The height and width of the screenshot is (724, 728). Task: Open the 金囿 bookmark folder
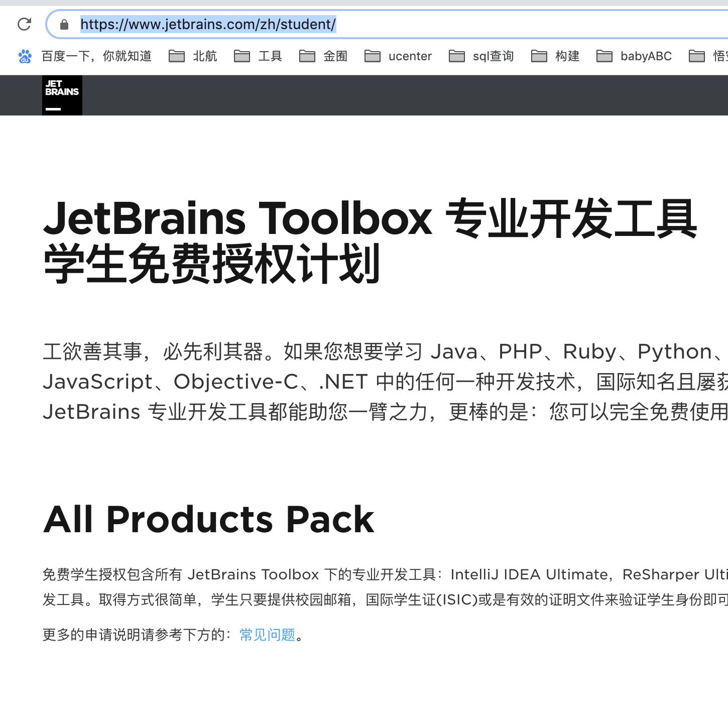(x=323, y=56)
